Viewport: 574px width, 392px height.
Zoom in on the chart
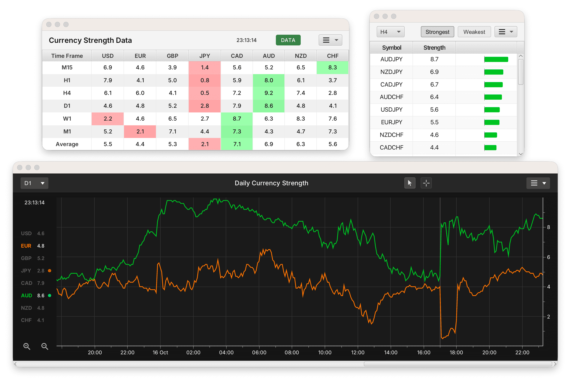(x=27, y=346)
